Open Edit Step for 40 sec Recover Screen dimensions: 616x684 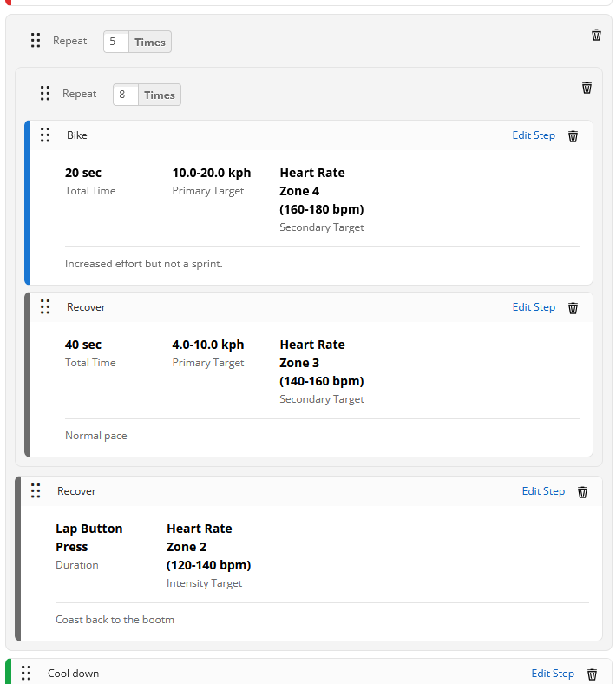pos(533,307)
